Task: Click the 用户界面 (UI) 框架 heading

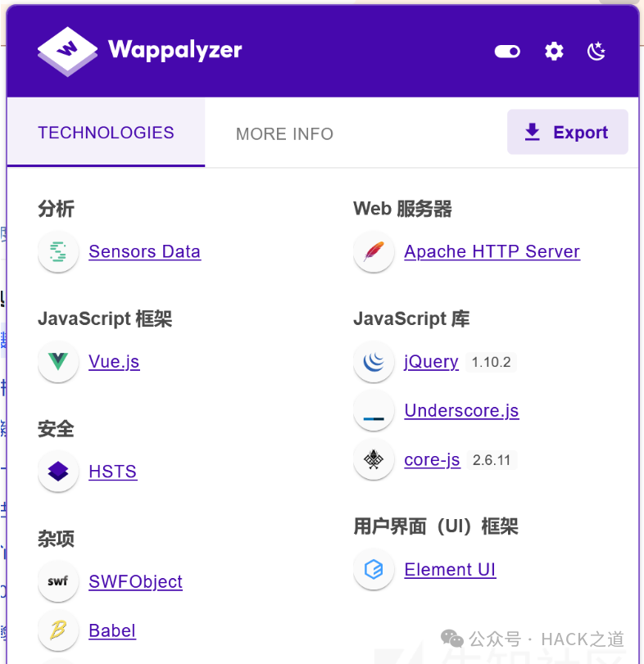Action: point(436,526)
